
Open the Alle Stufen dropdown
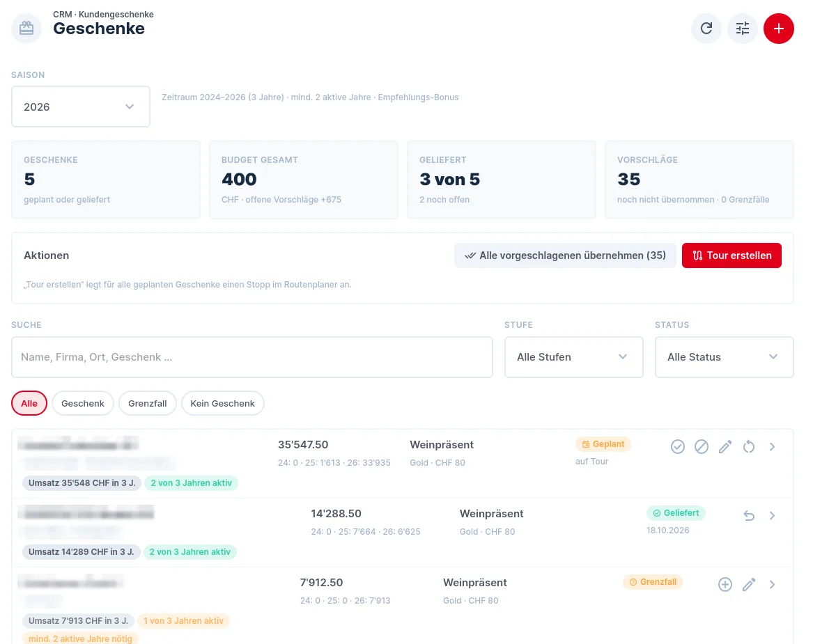pyautogui.click(x=574, y=357)
